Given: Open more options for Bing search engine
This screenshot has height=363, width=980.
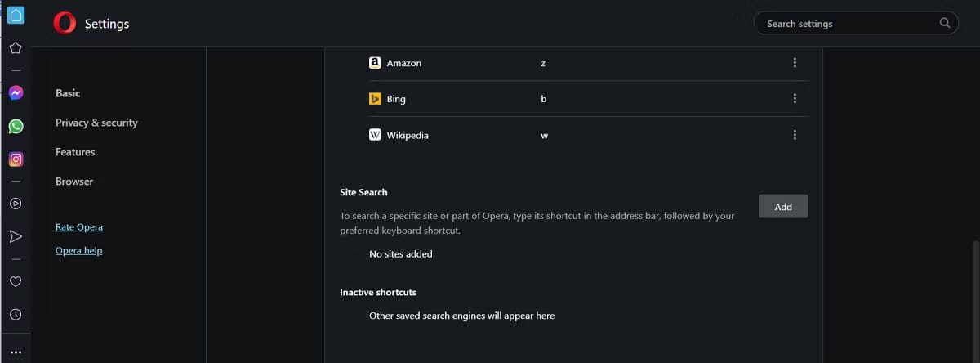Looking at the screenshot, I should (795, 99).
